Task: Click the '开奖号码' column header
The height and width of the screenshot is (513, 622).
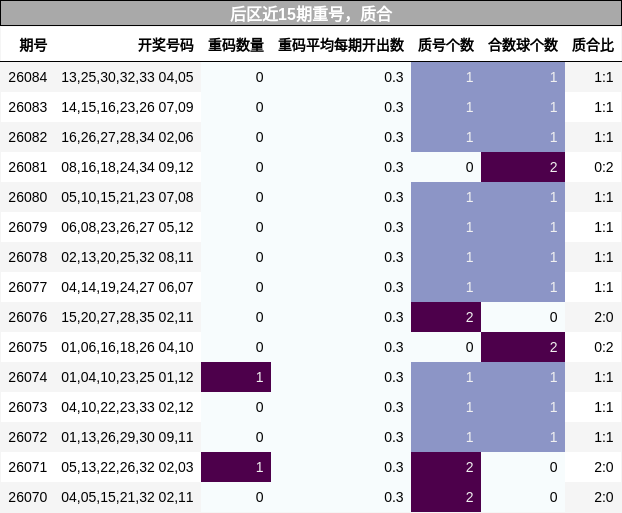Action: click(166, 45)
